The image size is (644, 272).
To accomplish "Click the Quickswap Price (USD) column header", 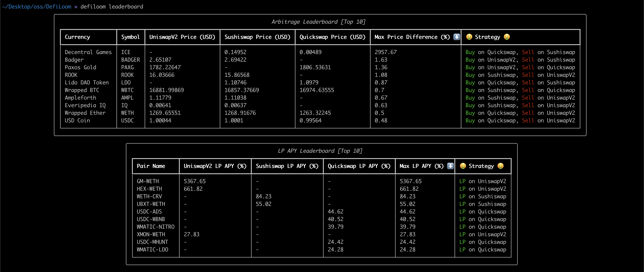I will (332, 37).
